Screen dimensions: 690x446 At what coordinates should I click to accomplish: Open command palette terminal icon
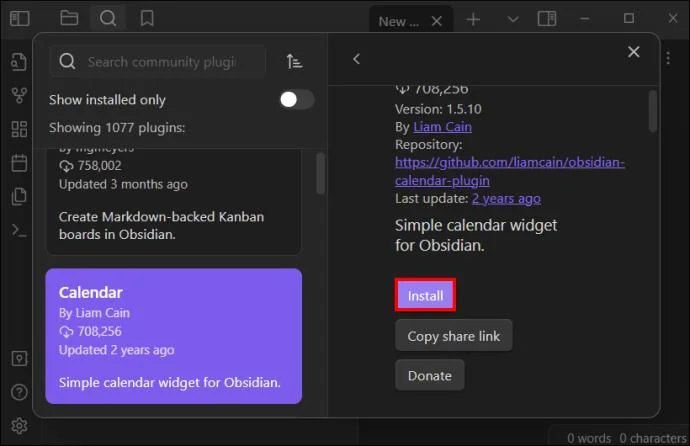point(19,230)
